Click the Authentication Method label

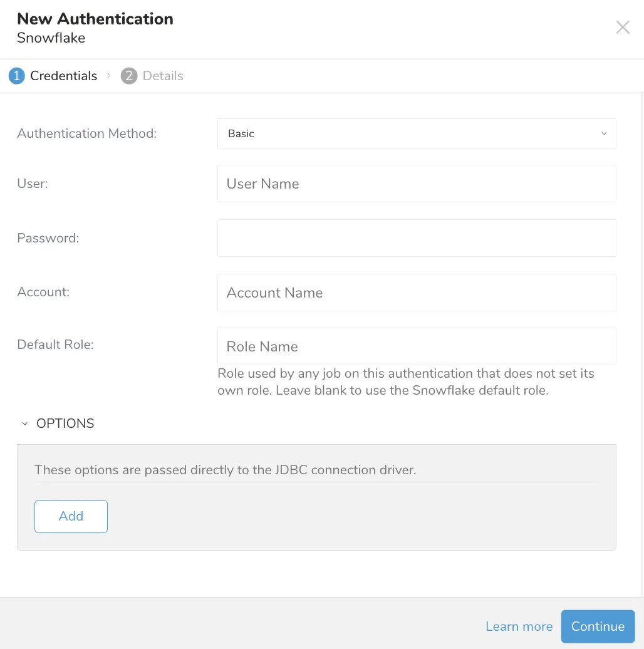[x=86, y=133]
